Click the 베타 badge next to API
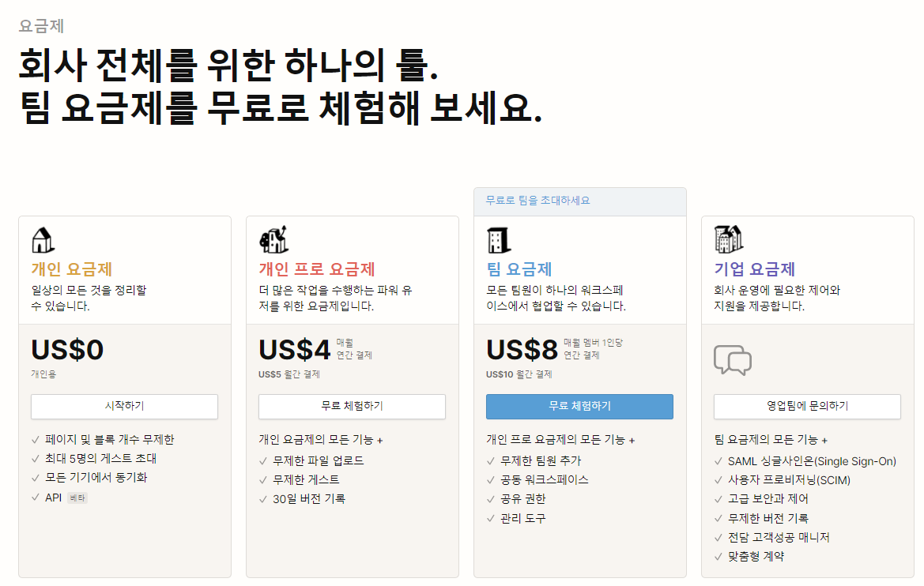Image resolution: width=924 pixels, height=586 pixels. click(77, 498)
